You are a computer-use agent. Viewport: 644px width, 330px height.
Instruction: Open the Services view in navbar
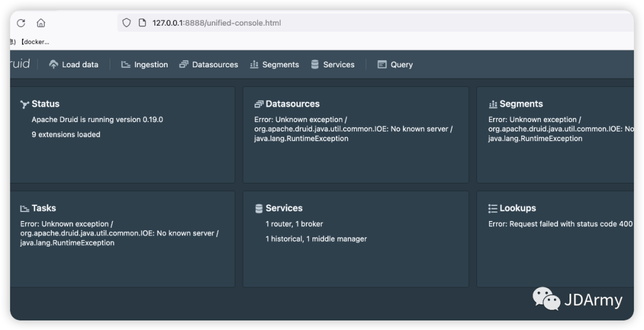[333, 64]
